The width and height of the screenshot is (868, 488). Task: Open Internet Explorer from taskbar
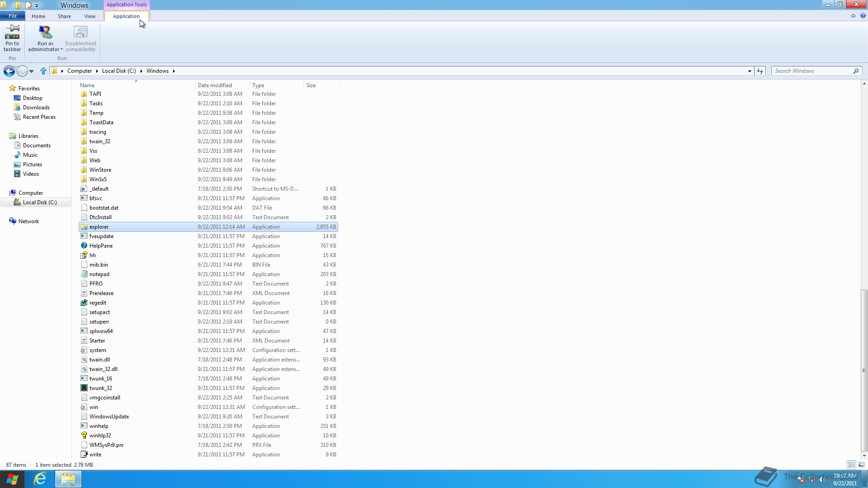[40, 479]
